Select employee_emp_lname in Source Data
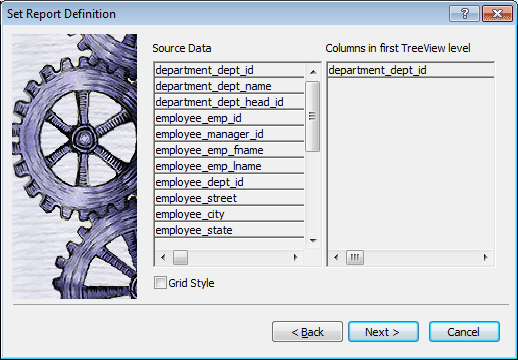 [x=229, y=166]
